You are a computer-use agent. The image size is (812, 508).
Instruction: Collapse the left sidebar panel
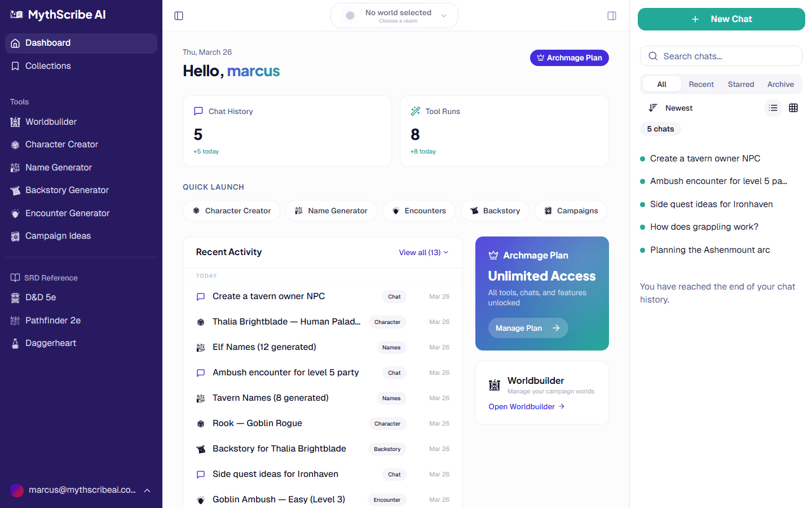click(x=179, y=15)
